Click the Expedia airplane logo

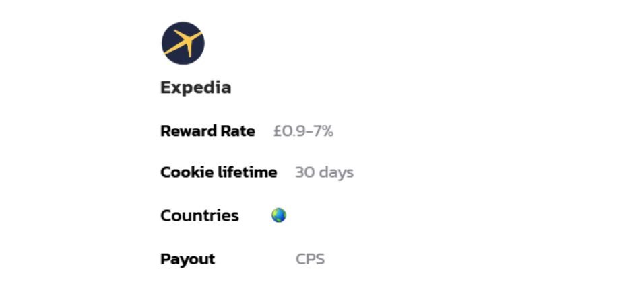click(183, 43)
